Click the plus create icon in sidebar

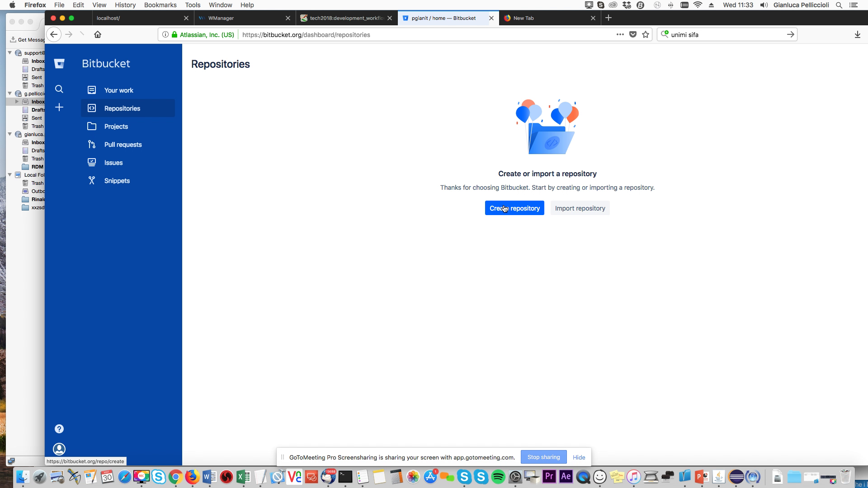pos(59,107)
